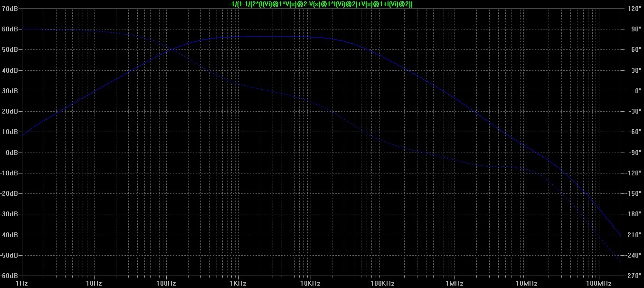
Task: Click the 60dB magnitude axis label
Action: pyautogui.click(x=10, y=29)
